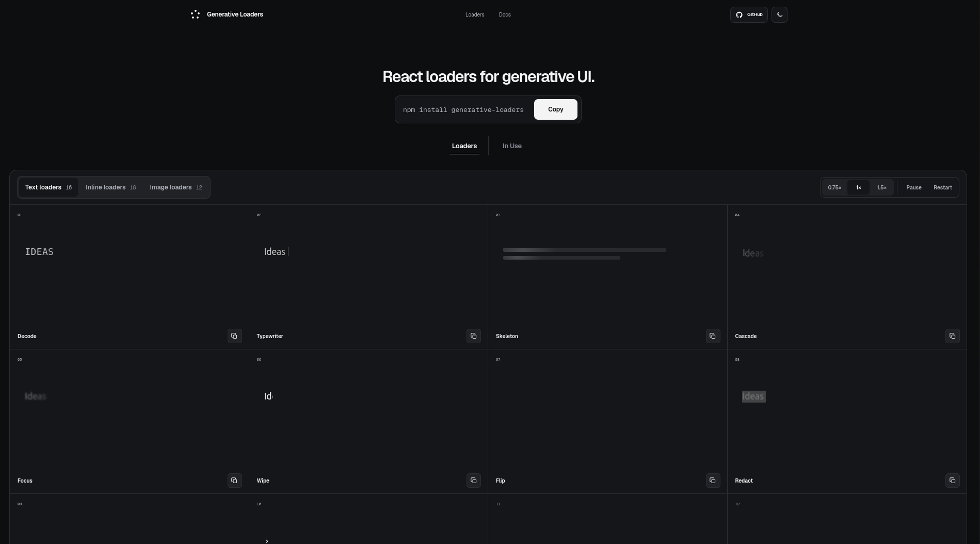Click the Redact loader highlighted Ideas text

click(753, 396)
